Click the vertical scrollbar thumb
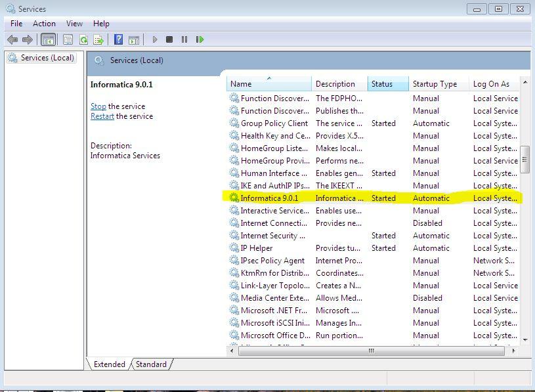The image size is (535, 392). (524, 160)
